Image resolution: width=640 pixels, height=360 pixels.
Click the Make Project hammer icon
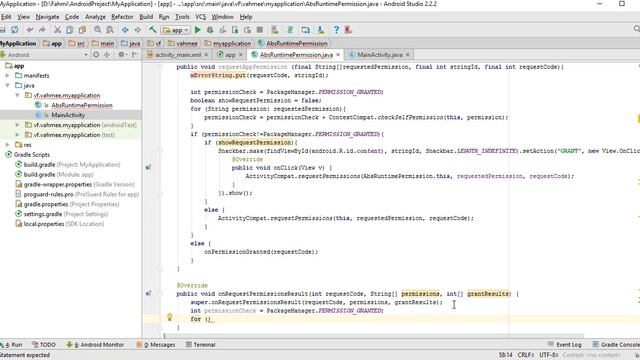(x=153, y=30)
